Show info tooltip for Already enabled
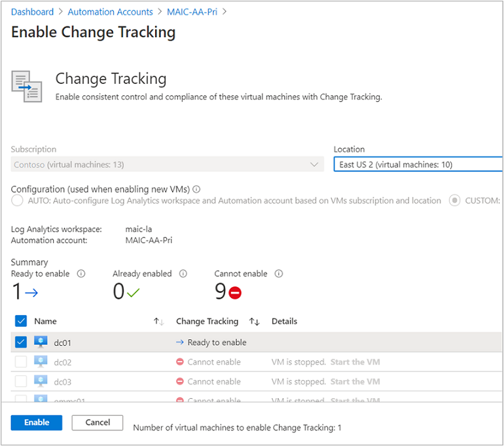This screenshot has height=446, width=504. pyautogui.click(x=183, y=273)
